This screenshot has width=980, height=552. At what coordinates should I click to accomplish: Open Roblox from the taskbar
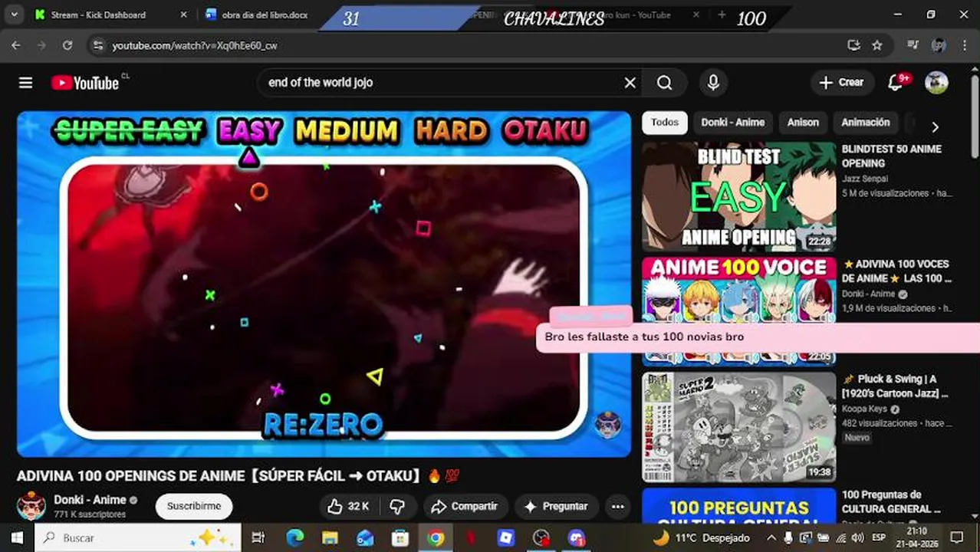coord(506,538)
